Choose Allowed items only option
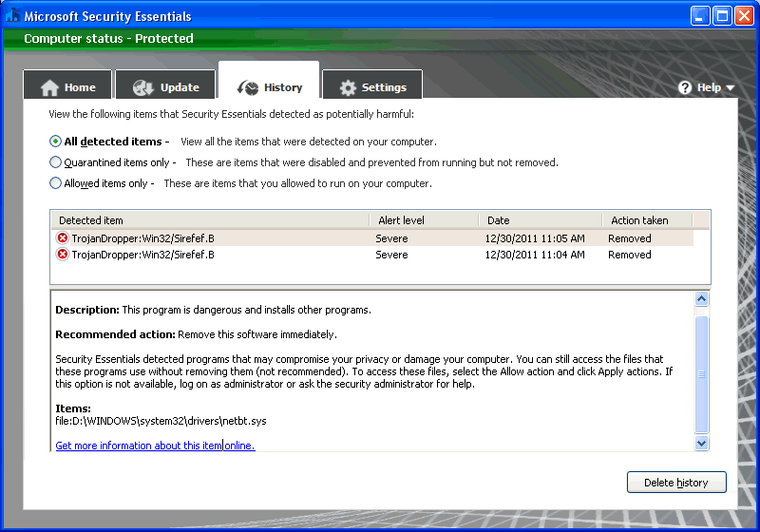Image resolution: width=760 pixels, height=532 pixels. pos(55,183)
